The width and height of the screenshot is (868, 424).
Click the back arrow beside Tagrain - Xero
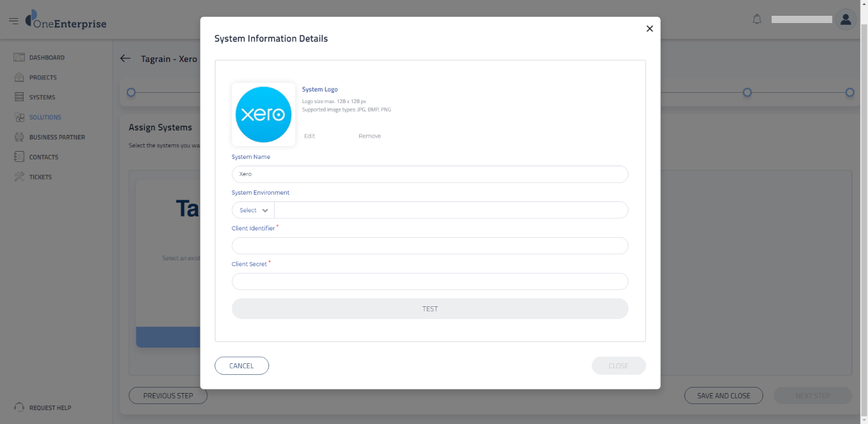125,58
